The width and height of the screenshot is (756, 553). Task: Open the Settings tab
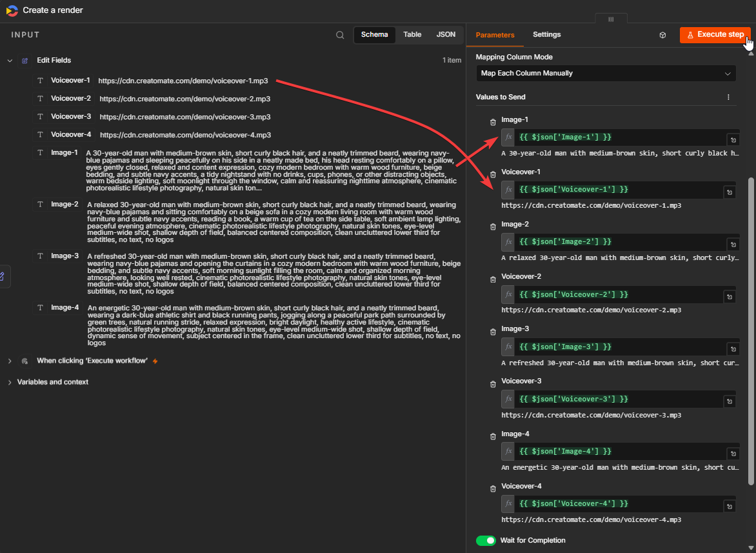(x=547, y=35)
